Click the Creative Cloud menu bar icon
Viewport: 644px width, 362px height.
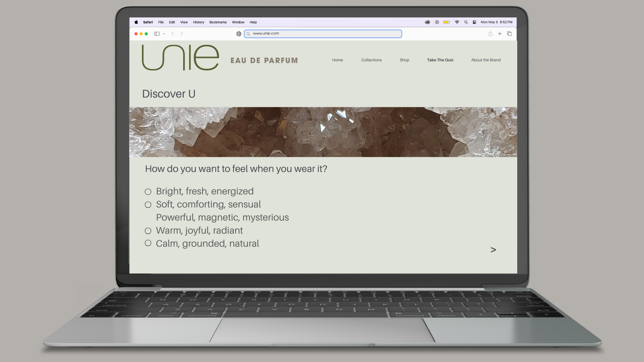(427, 22)
